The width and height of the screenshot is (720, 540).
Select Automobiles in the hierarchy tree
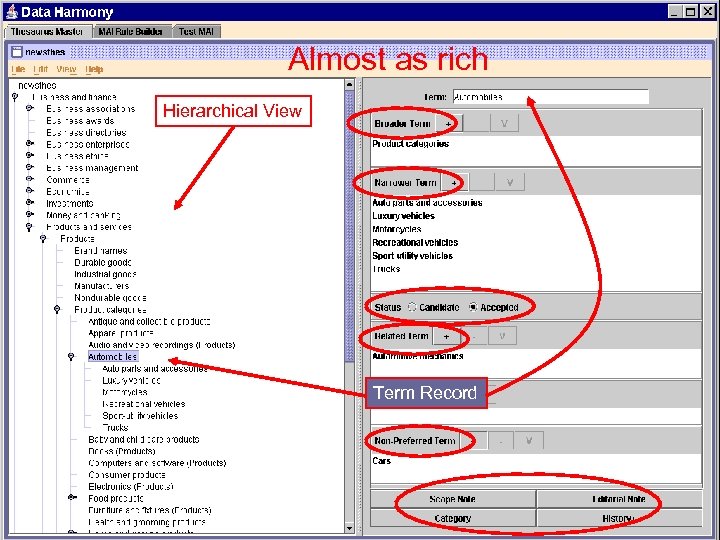pyautogui.click(x=112, y=357)
